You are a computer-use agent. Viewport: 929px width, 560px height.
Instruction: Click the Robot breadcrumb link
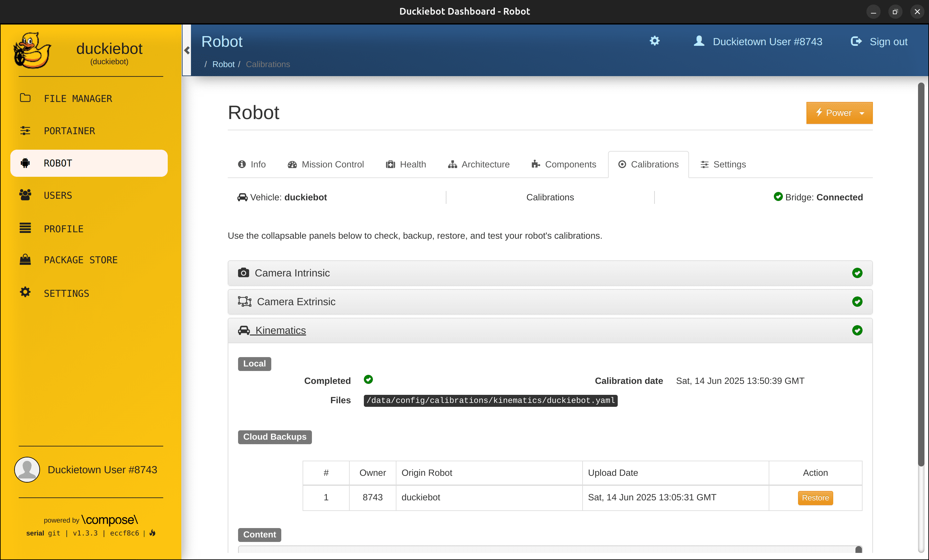(x=223, y=64)
